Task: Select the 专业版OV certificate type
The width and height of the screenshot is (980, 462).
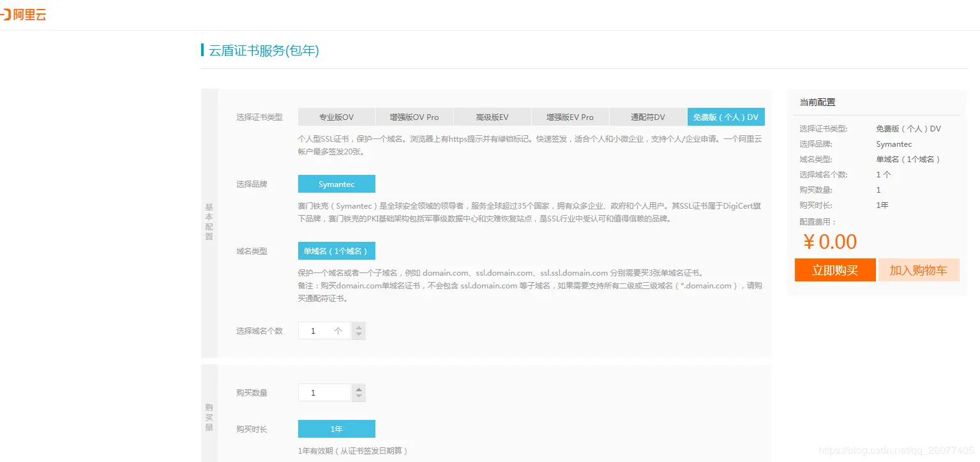Action: [336, 117]
